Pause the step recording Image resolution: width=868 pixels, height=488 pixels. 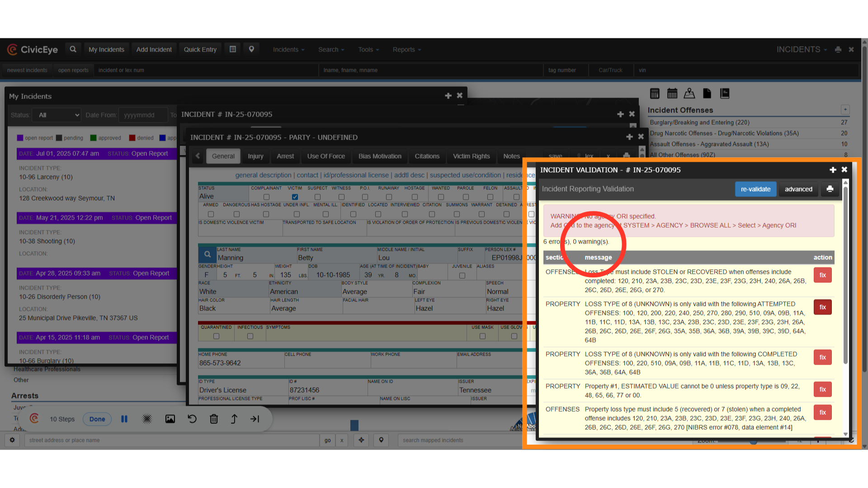(x=124, y=419)
